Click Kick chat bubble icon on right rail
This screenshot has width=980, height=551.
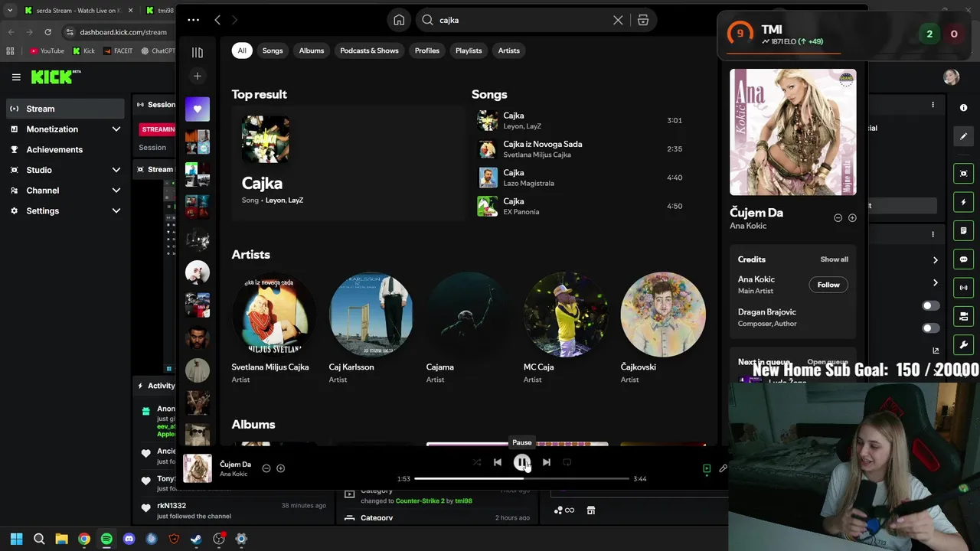963,259
